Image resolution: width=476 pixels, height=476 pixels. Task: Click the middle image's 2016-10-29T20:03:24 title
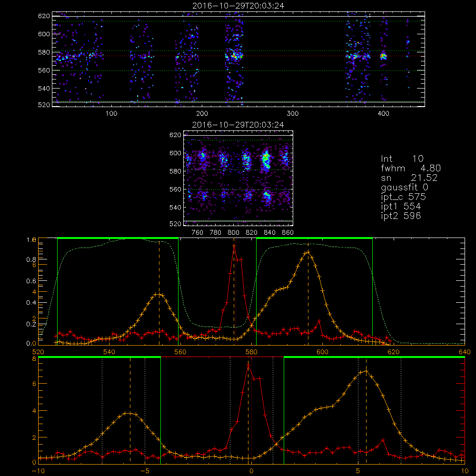(x=238, y=125)
